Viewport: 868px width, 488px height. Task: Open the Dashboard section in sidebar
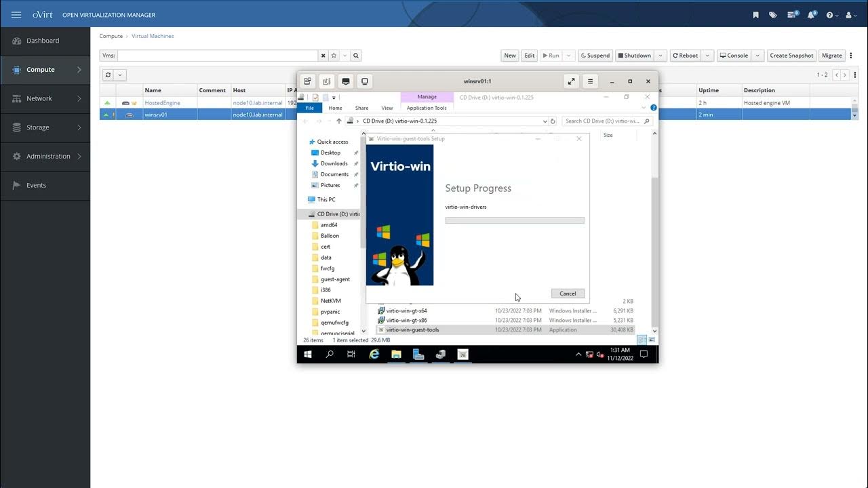pyautogui.click(x=45, y=41)
